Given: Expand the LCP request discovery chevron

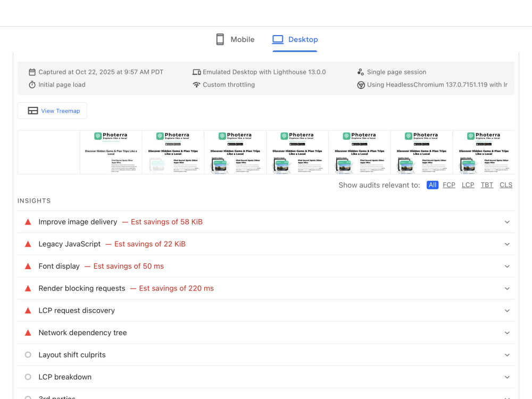Looking at the screenshot, I should coord(507,311).
